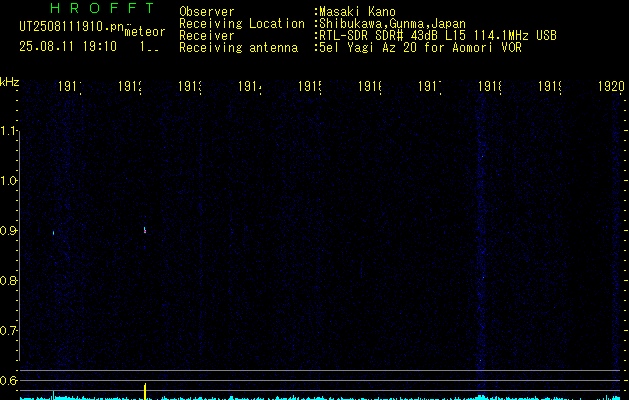The image size is (629, 400).
Task: Click the 1914 time axis label
Action: click(x=250, y=86)
